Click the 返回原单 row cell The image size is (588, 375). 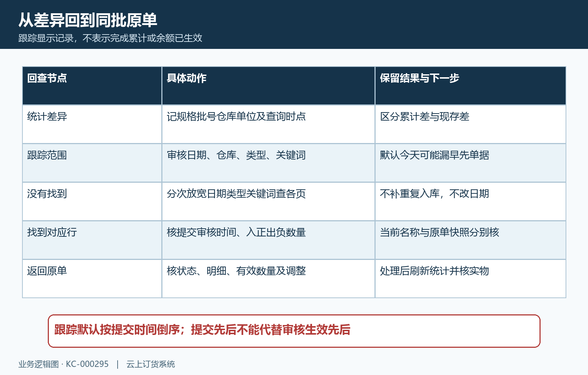(92, 279)
